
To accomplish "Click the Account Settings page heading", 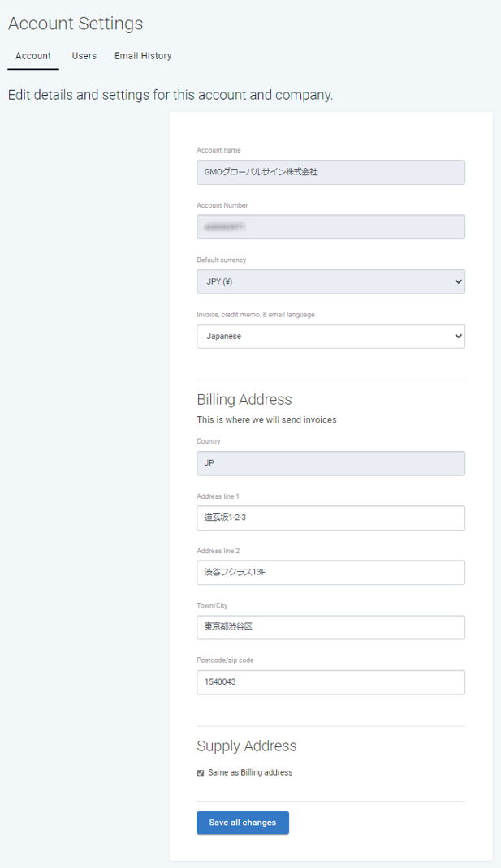I will (x=76, y=24).
